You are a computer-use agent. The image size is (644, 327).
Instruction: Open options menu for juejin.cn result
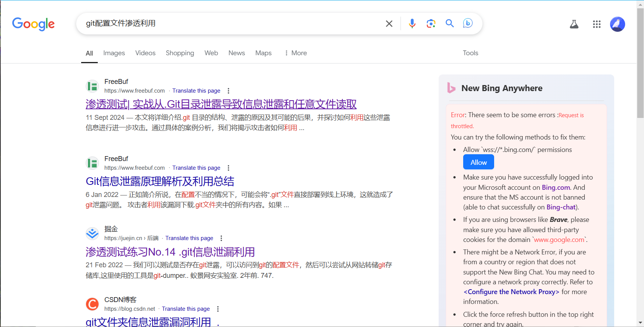tap(221, 238)
